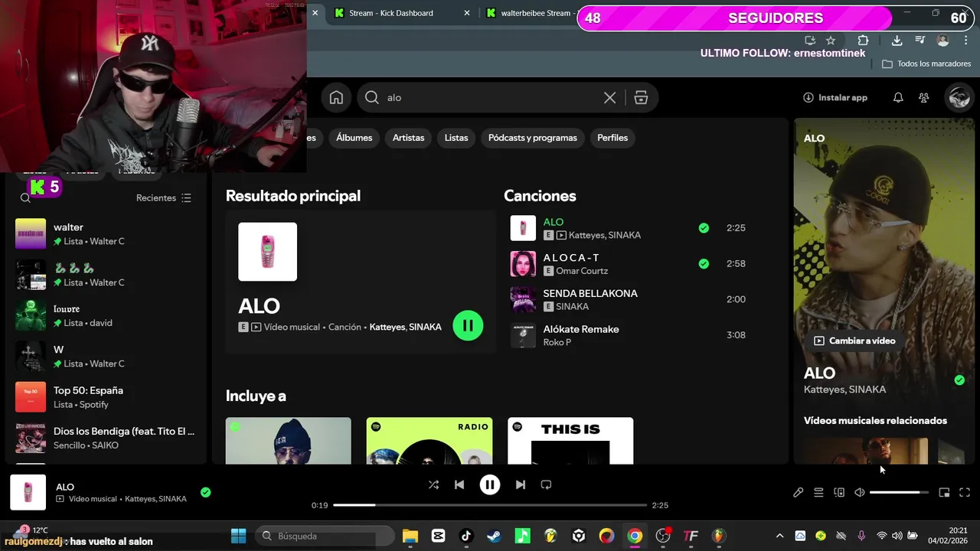Open File Explorer from taskbar
The height and width of the screenshot is (551, 980).
[410, 536]
